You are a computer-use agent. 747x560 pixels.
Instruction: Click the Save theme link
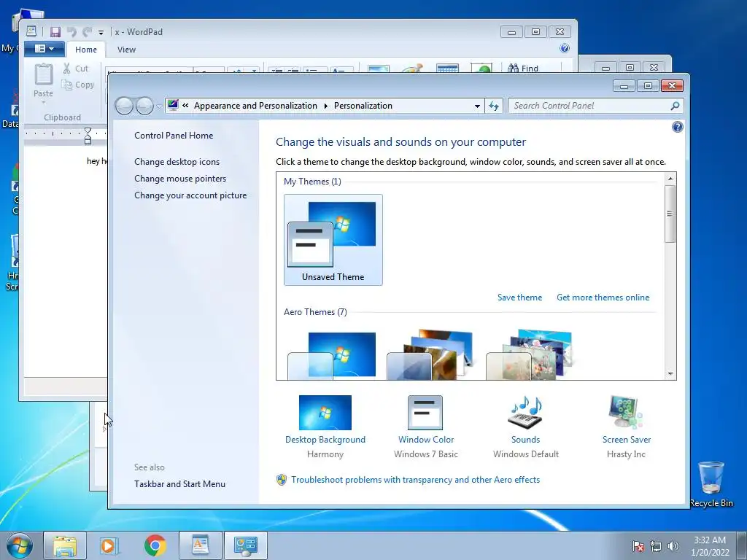(x=519, y=297)
